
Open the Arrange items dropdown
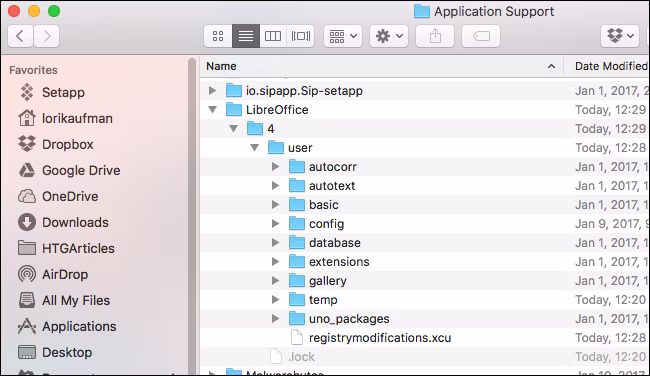[x=343, y=36]
